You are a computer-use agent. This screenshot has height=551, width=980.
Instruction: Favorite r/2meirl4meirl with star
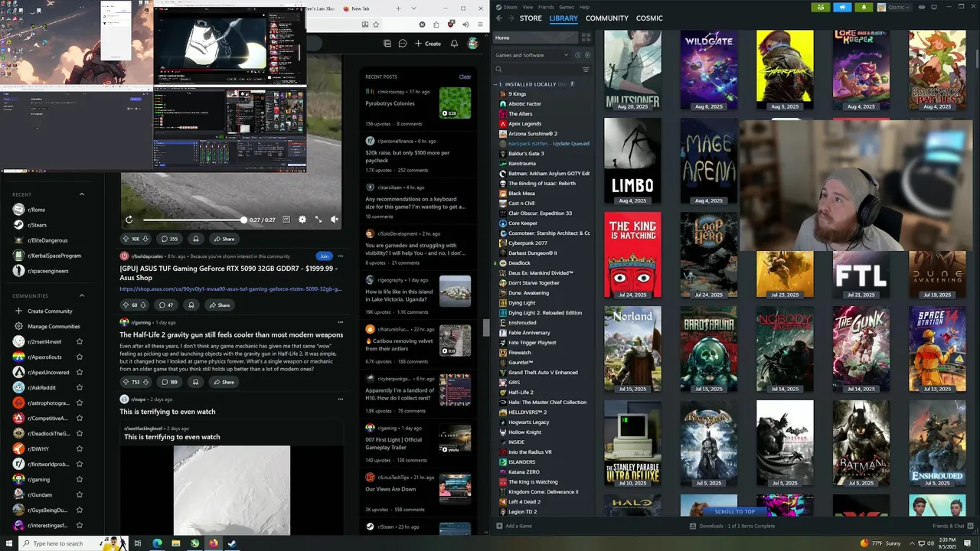[x=80, y=342]
